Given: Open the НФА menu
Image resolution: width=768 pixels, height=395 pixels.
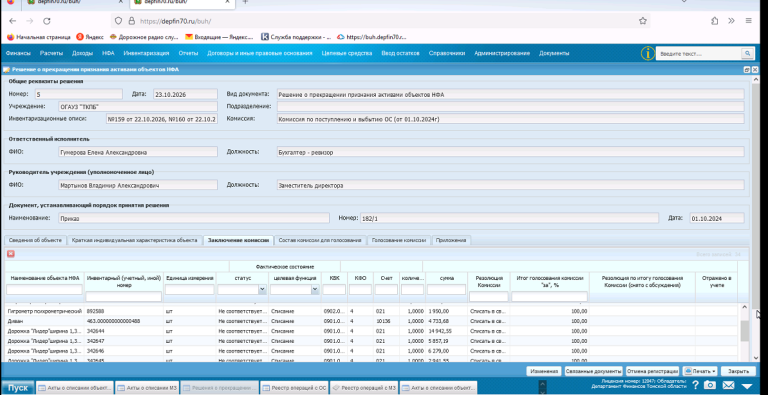Looking at the screenshot, I should [x=108, y=53].
